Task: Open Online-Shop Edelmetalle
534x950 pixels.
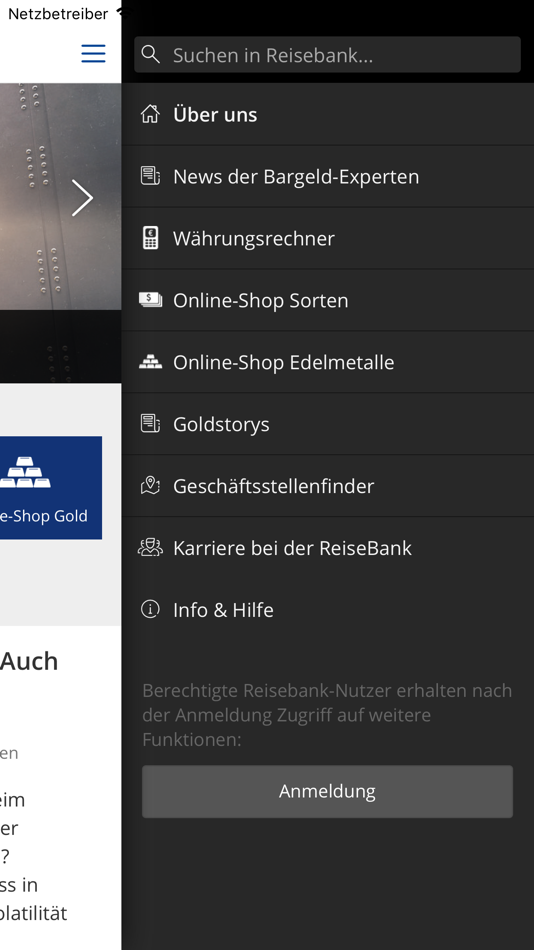Action: tap(328, 362)
